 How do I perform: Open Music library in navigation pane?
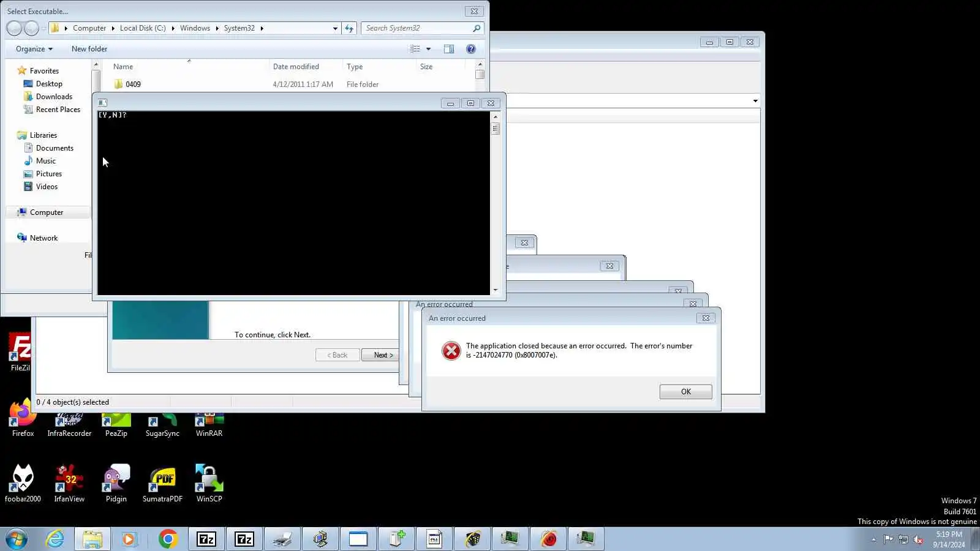pyautogui.click(x=45, y=161)
